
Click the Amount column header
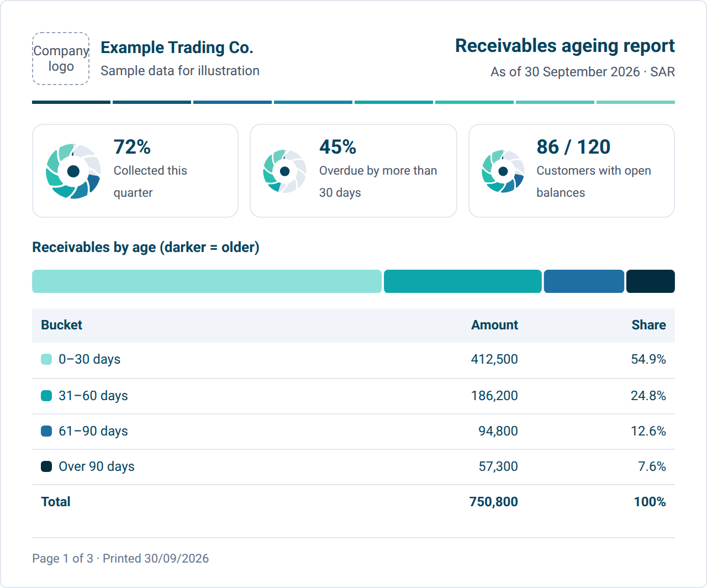pyautogui.click(x=494, y=325)
